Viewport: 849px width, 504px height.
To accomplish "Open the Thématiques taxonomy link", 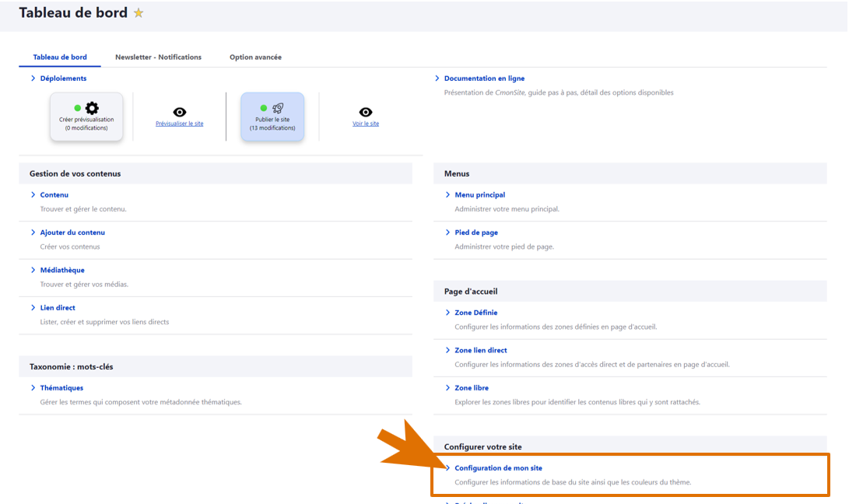I will [61, 388].
